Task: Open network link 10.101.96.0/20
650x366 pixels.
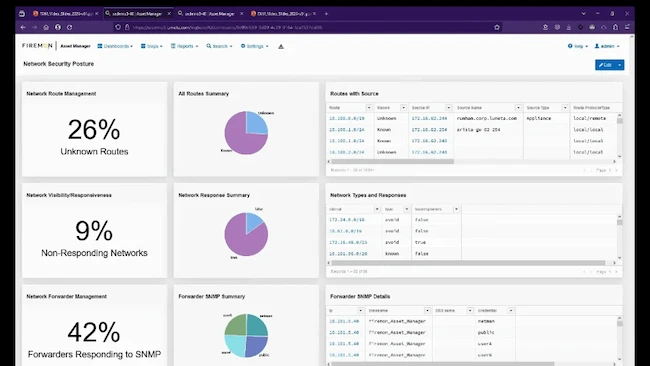Action: pos(348,254)
